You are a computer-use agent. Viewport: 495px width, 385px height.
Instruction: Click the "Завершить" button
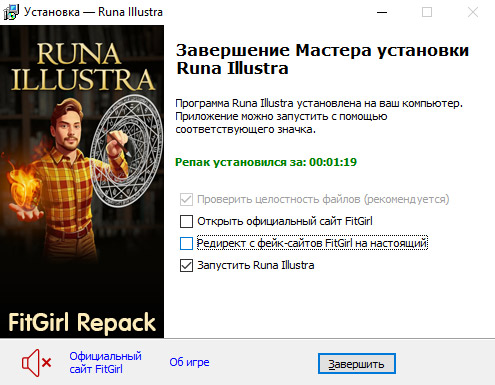click(357, 364)
